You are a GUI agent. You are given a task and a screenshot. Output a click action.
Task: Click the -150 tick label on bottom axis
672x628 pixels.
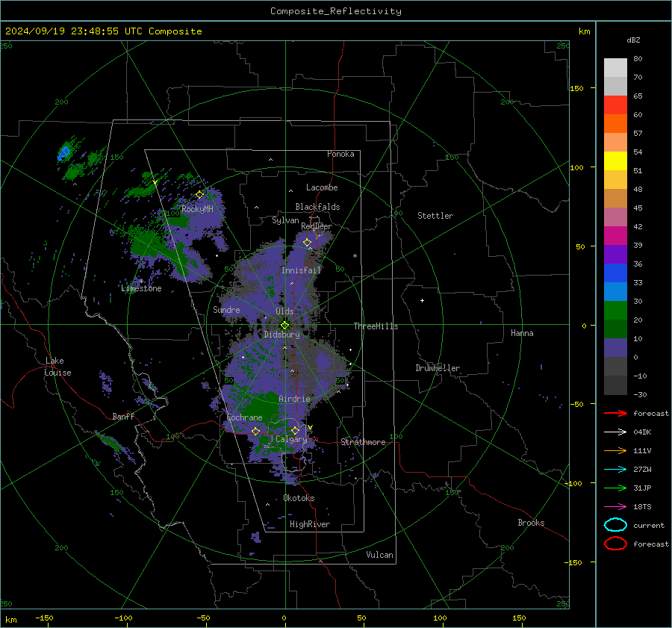point(44,618)
